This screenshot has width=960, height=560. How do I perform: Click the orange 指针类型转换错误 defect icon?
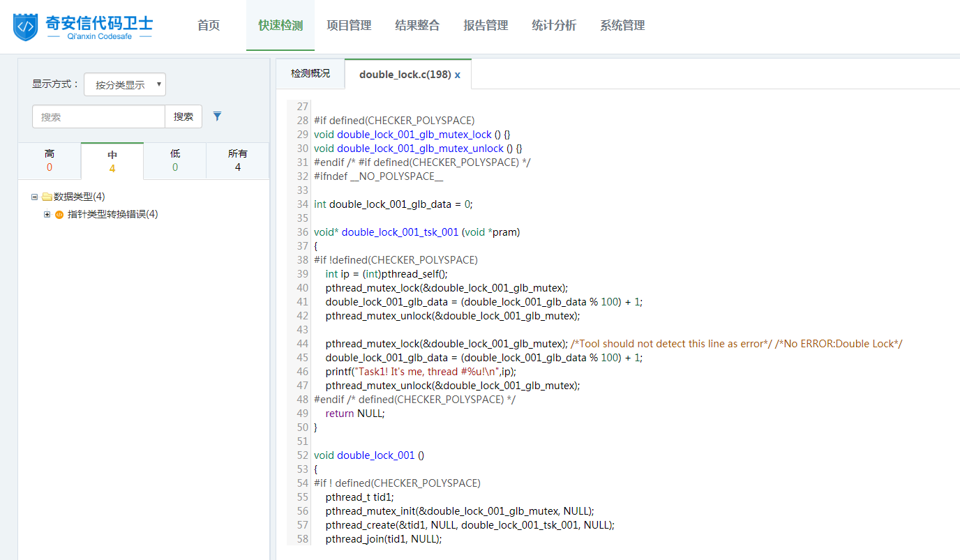click(x=59, y=215)
